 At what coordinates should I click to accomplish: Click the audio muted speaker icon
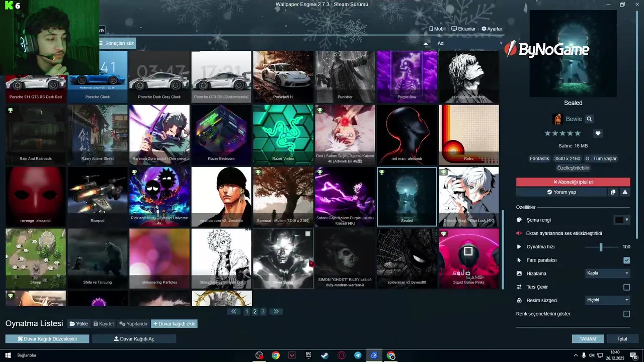pos(519,233)
